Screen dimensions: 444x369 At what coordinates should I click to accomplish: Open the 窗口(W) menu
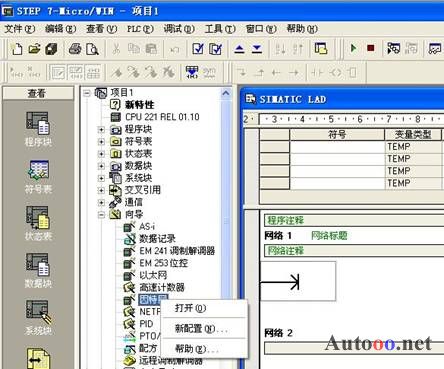pos(261,29)
